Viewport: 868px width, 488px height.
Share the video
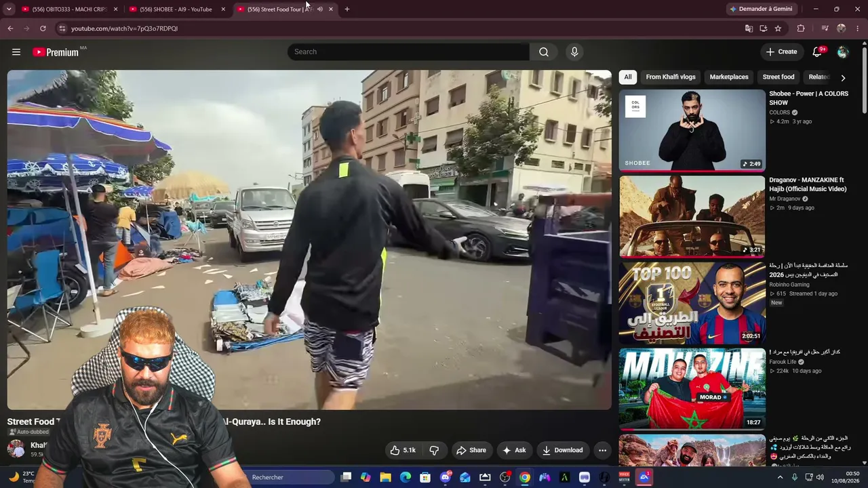(471, 450)
